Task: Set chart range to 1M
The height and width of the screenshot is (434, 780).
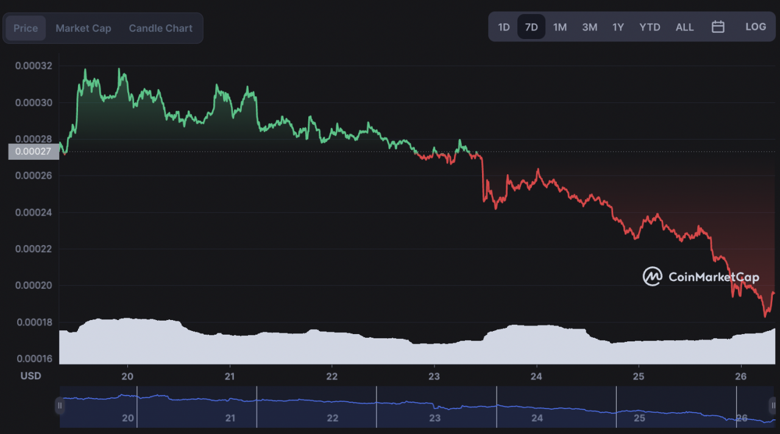Action: click(x=560, y=27)
